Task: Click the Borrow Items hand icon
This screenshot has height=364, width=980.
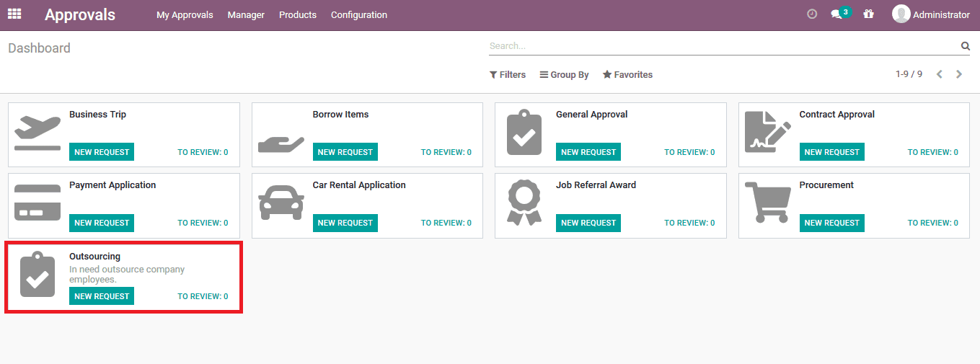Action: click(281, 145)
